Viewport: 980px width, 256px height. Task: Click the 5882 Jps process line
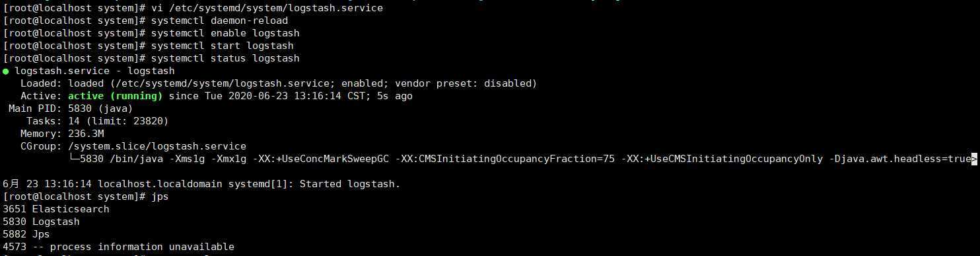(x=26, y=234)
